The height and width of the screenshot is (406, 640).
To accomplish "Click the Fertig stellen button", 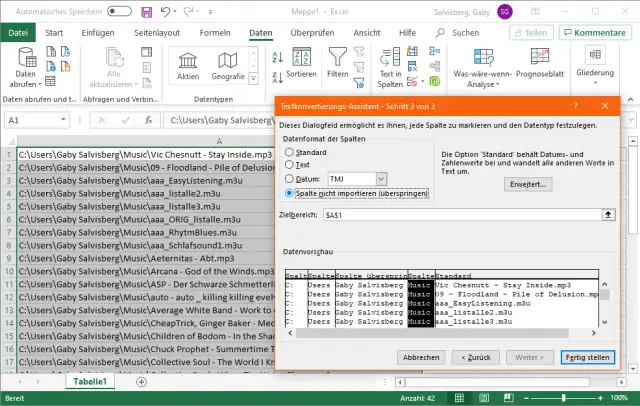I will (587, 357).
